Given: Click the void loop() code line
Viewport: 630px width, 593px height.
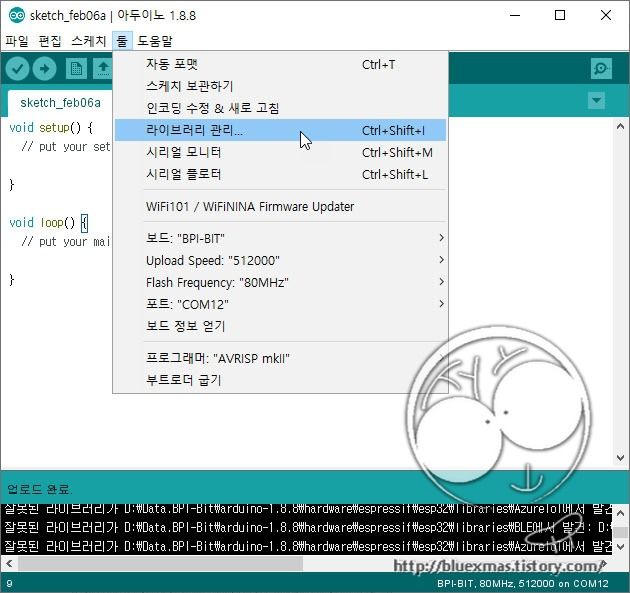Looking at the screenshot, I should [48, 223].
